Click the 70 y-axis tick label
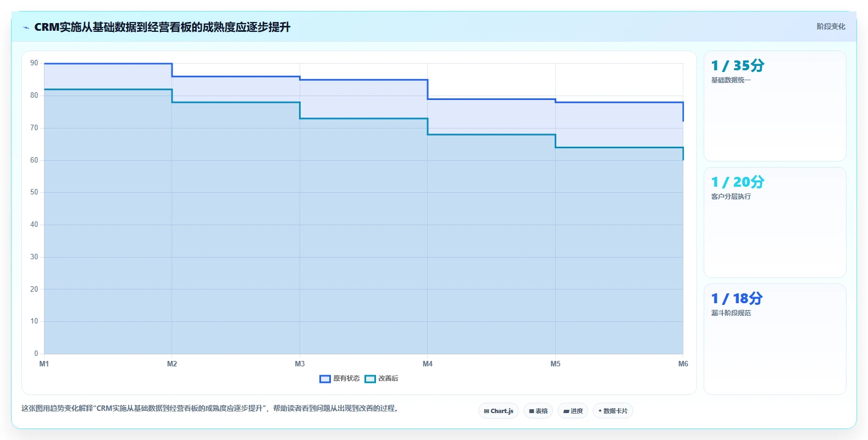Screen dimensions: 868x440 pos(34,128)
